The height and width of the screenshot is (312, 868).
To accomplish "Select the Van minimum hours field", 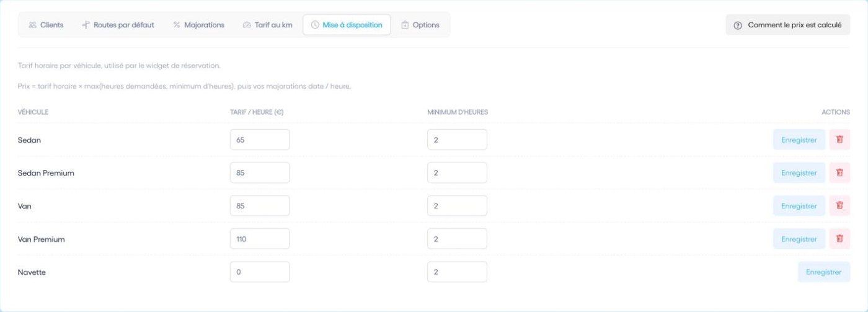I will coord(457,206).
